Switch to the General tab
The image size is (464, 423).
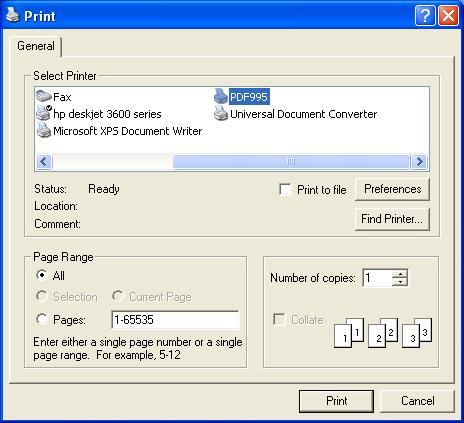coord(36,46)
